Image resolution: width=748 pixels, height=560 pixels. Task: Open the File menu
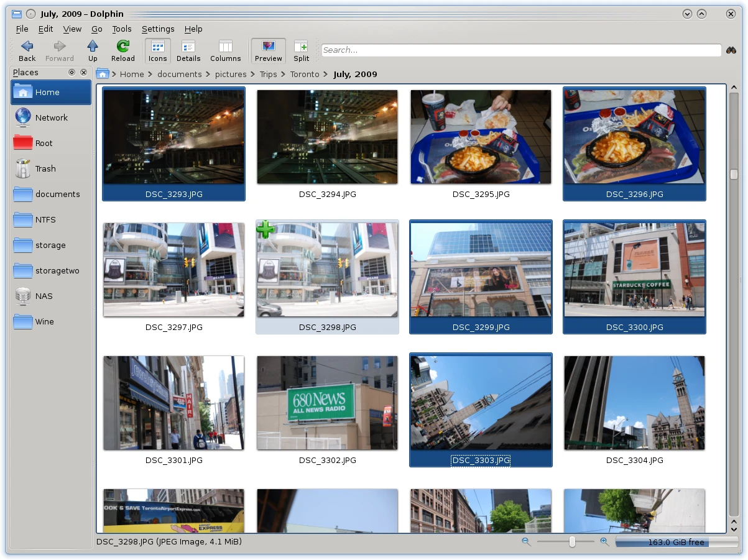click(x=22, y=29)
